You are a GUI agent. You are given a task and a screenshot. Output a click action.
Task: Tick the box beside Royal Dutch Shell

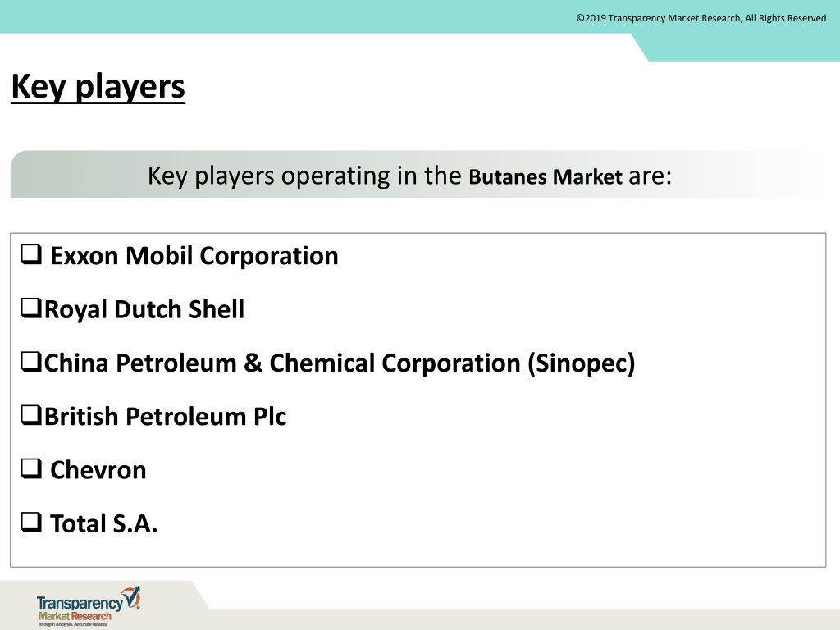click(x=31, y=308)
